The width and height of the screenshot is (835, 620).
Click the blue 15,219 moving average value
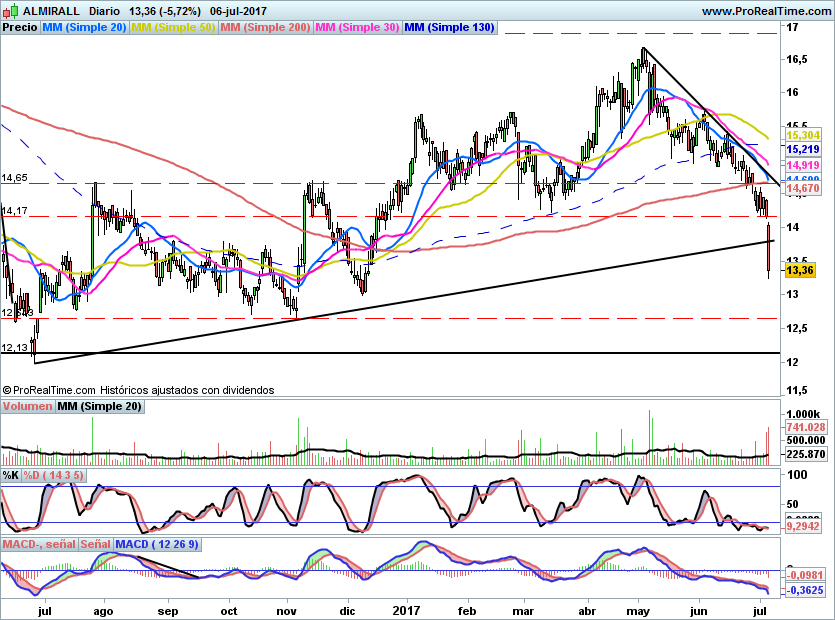click(x=803, y=150)
